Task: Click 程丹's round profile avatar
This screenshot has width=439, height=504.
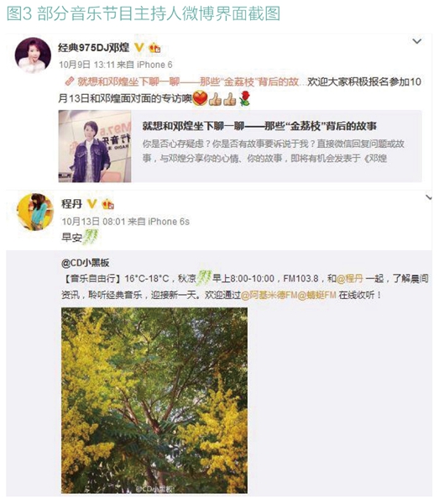Action: point(34,213)
